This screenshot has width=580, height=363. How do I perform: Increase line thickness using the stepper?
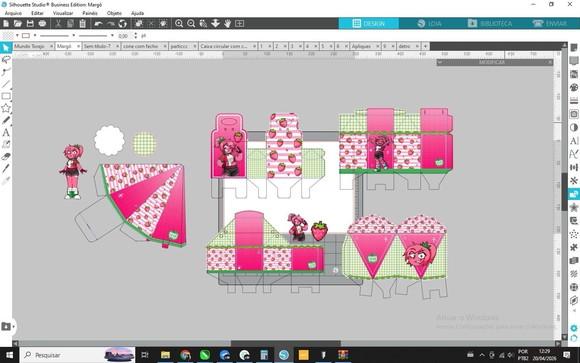click(135, 34)
